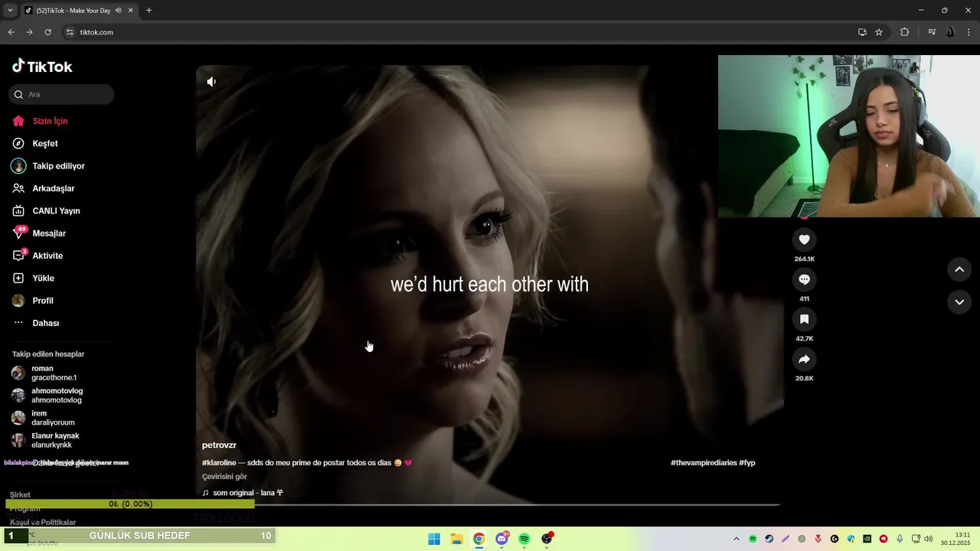Open followed account gracethorne.1
The height and width of the screenshot is (551, 980).
(x=44, y=373)
